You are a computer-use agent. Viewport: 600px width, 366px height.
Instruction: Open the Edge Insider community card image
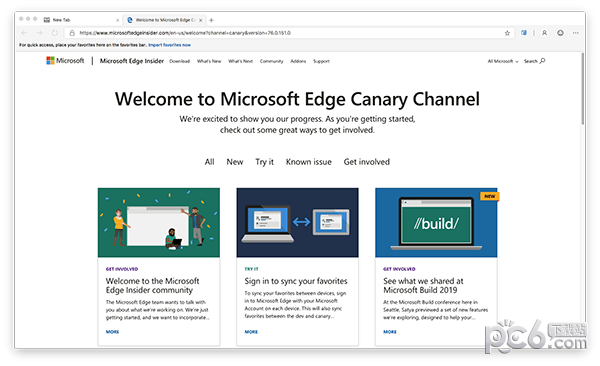tap(159, 222)
